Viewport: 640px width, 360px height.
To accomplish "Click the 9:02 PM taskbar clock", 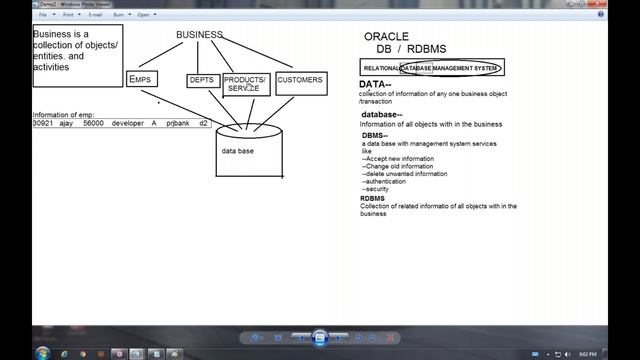I will [x=588, y=354].
